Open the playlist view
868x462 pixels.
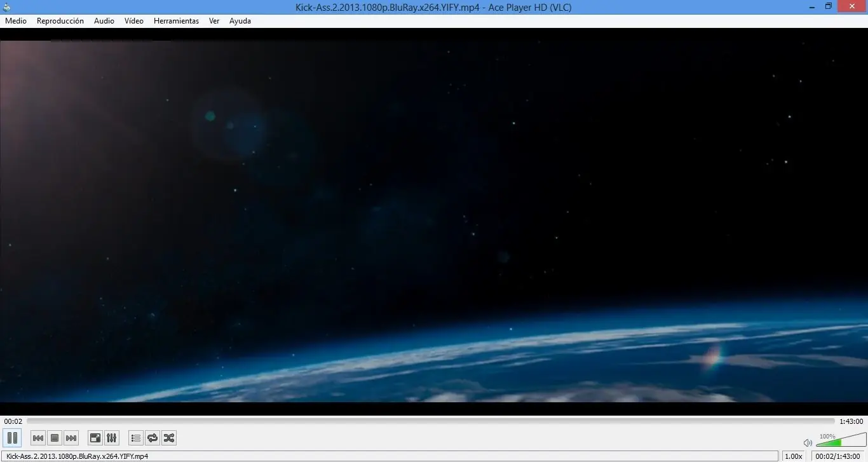136,438
